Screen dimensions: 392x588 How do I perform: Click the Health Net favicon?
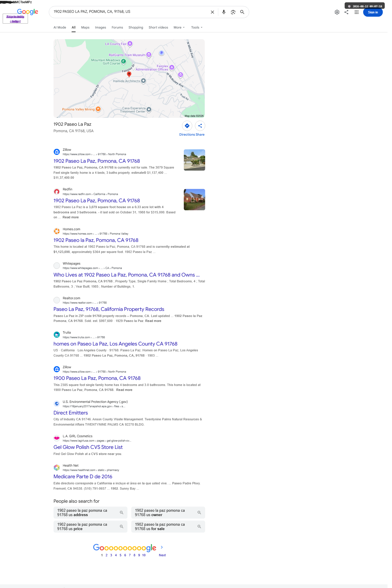coord(57,467)
